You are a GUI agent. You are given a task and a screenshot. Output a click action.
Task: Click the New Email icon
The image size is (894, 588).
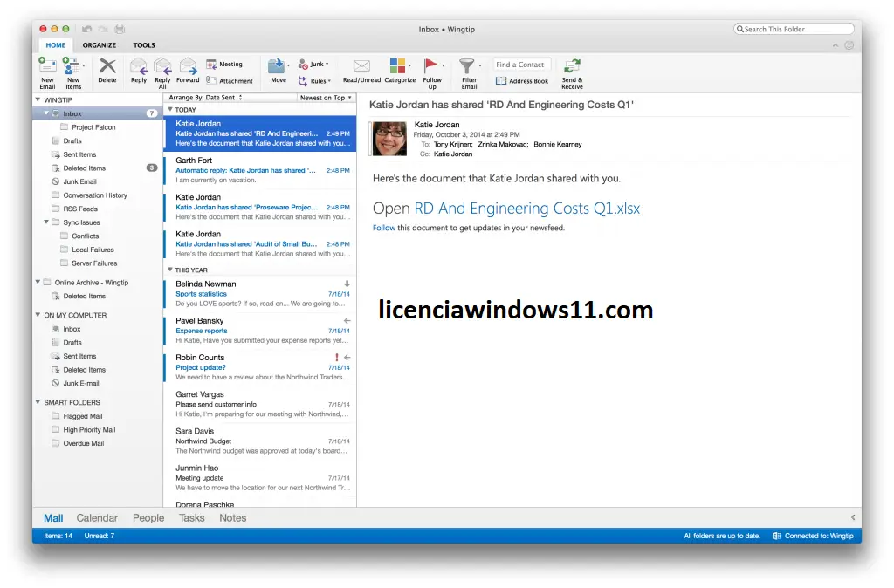pos(47,65)
